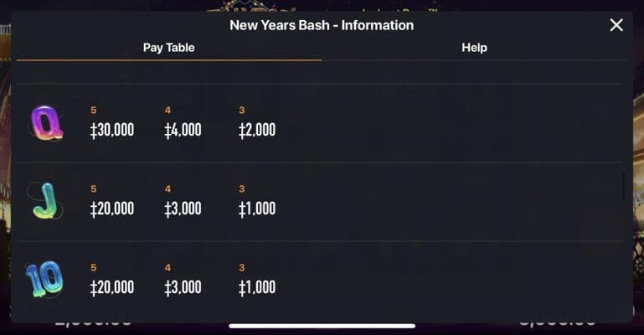Switch to the Help tab
644x335 pixels.
pyautogui.click(x=474, y=48)
